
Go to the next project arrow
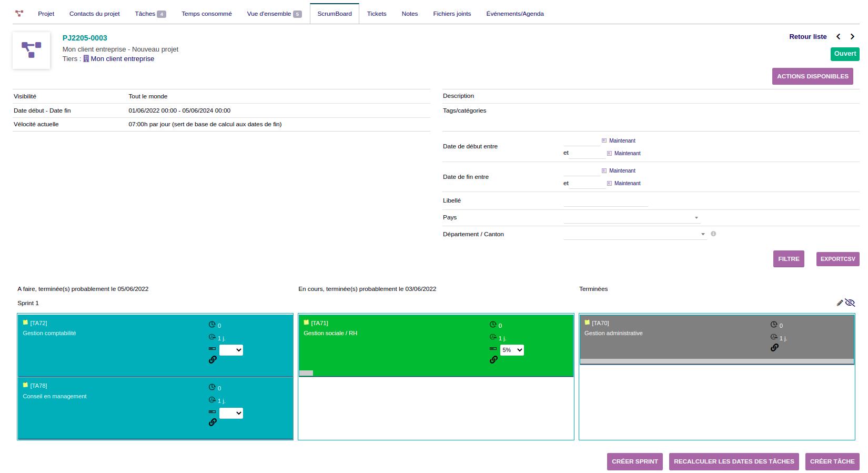[x=853, y=37]
